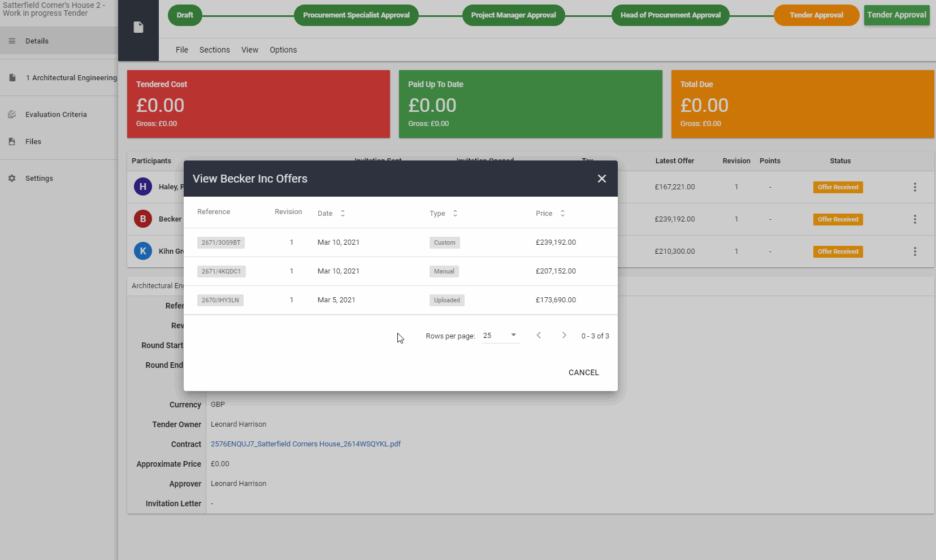Open the Satterfield Corners House contract PDF
The height and width of the screenshot is (560, 936).
click(x=305, y=444)
